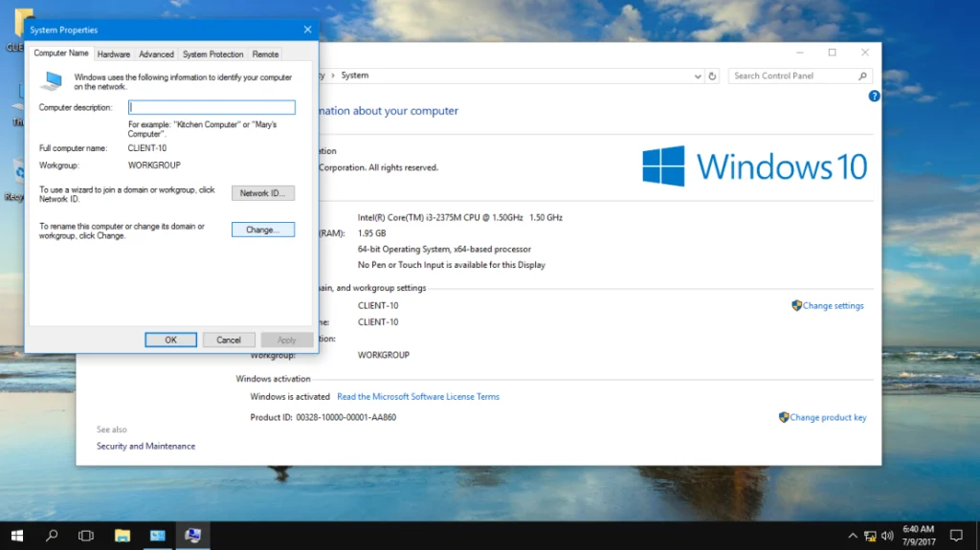Minimize the System Control Panel window
The width and height of the screenshot is (980, 550).
click(800, 53)
